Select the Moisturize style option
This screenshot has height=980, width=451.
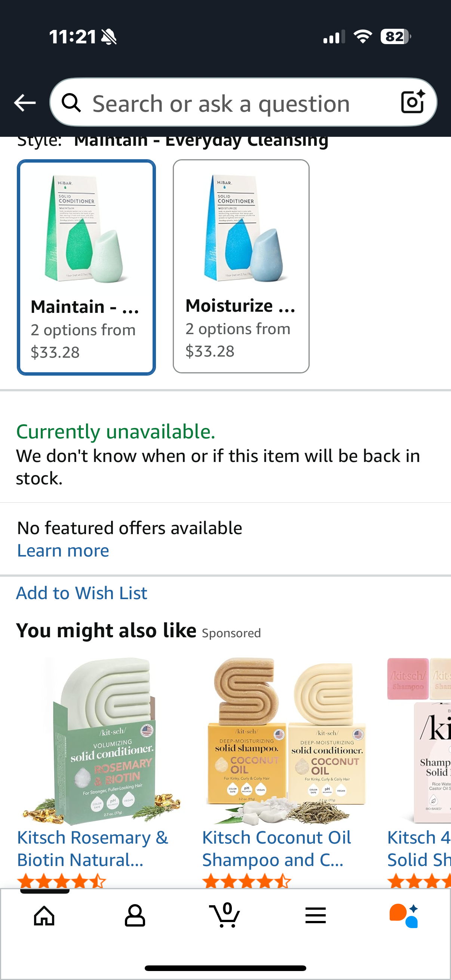click(241, 266)
